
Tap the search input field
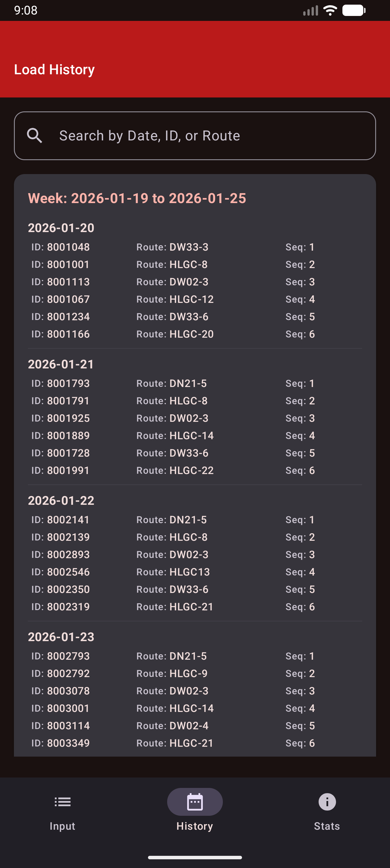click(x=202, y=135)
